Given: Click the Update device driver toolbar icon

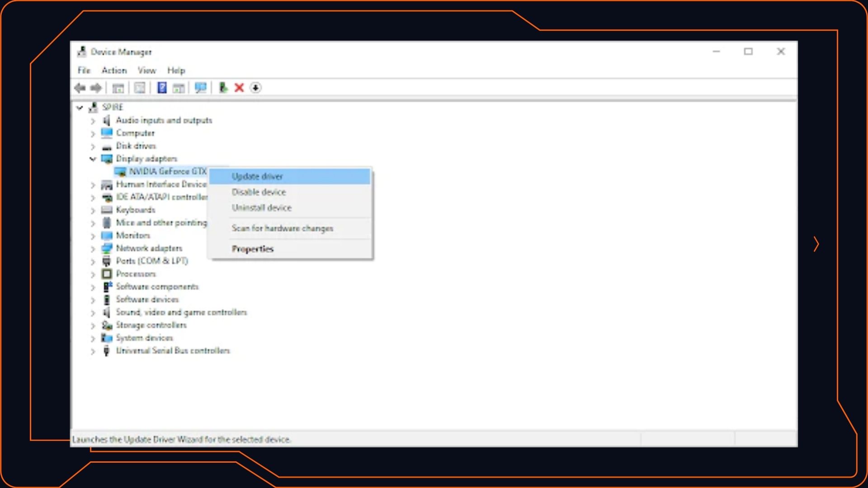Looking at the screenshot, I should pos(223,88).
